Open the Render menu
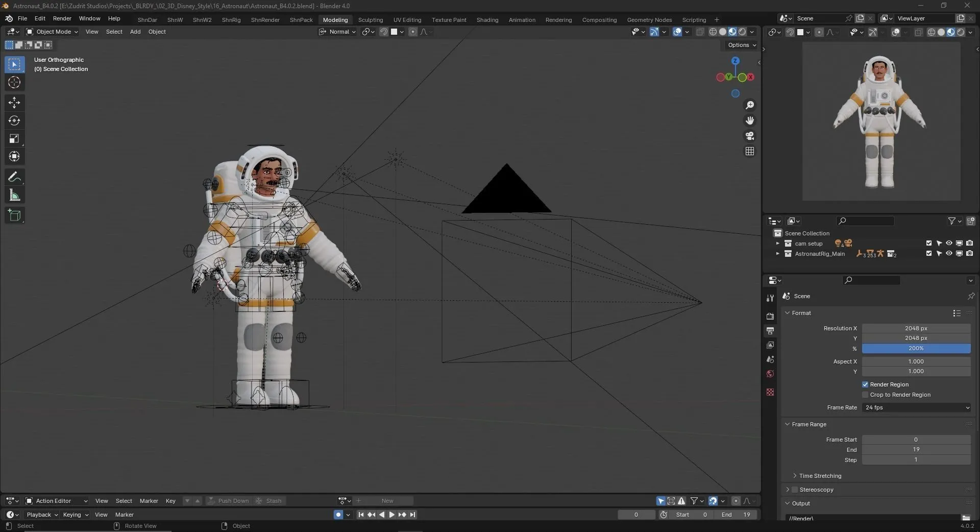 [62, 18]
